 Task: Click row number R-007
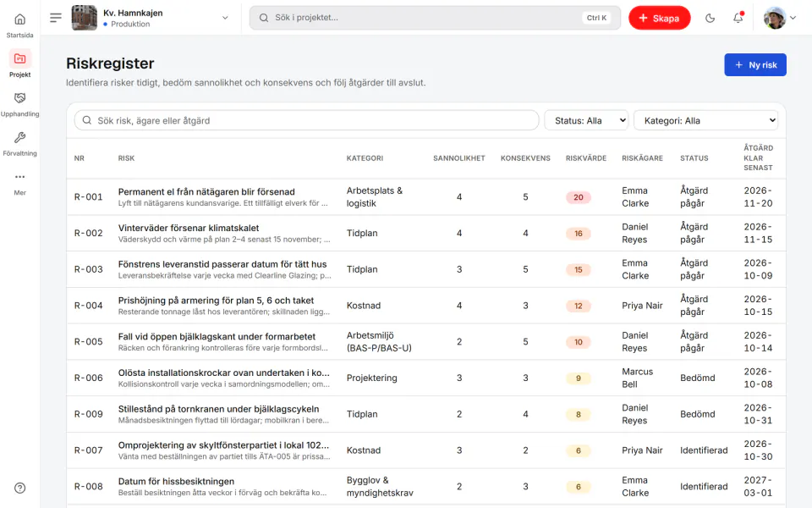point(89,451)
